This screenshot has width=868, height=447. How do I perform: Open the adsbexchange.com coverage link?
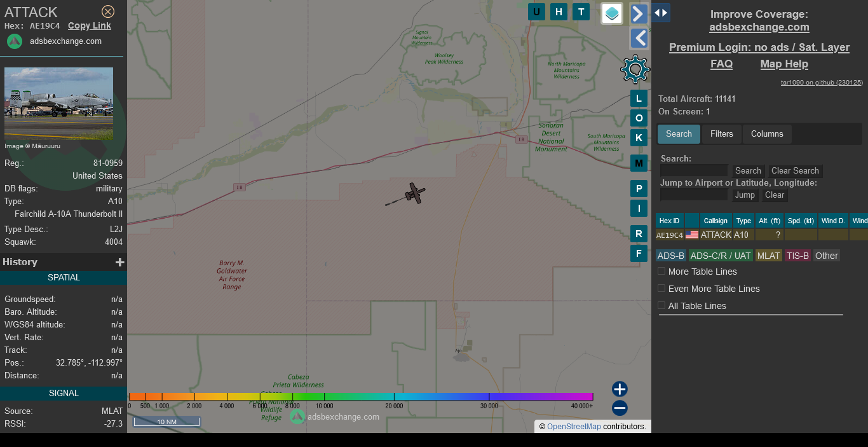coord(759,27)
